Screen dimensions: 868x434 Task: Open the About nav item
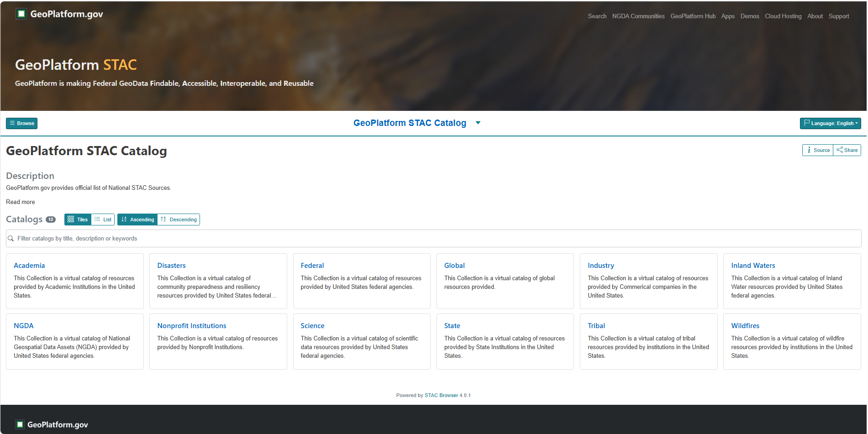[815, 16]
